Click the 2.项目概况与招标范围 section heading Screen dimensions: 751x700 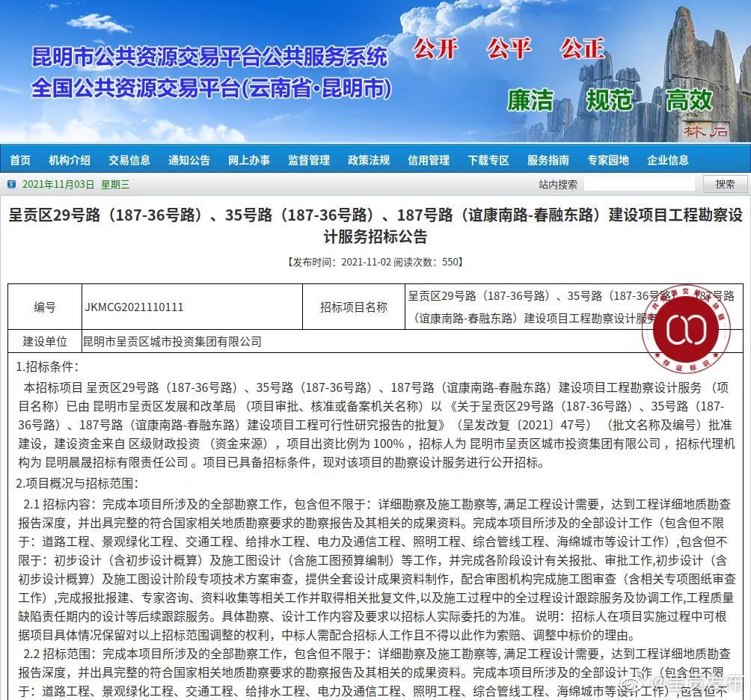(77, 484)
